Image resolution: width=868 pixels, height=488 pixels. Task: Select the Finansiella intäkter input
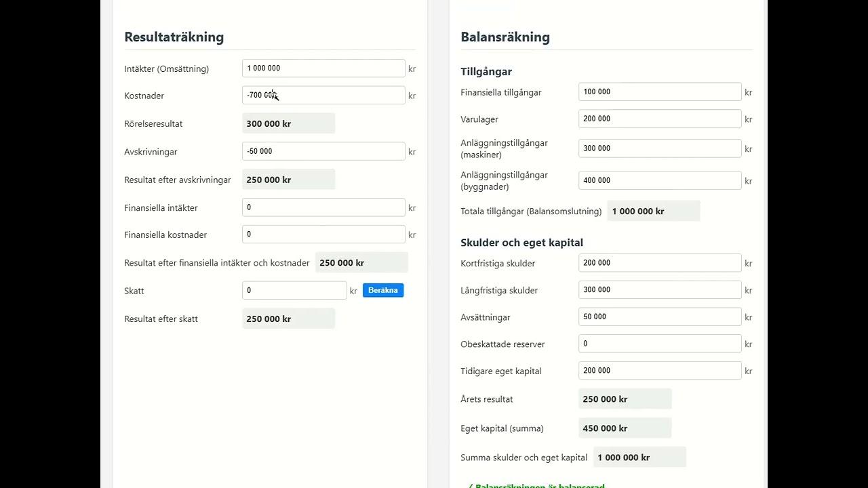click(x=323, y=207)
